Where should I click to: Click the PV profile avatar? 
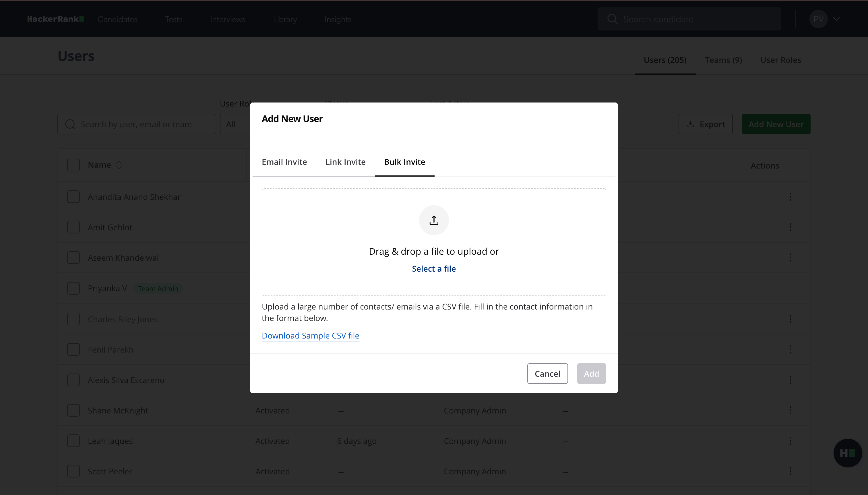[x=818, y=19]
